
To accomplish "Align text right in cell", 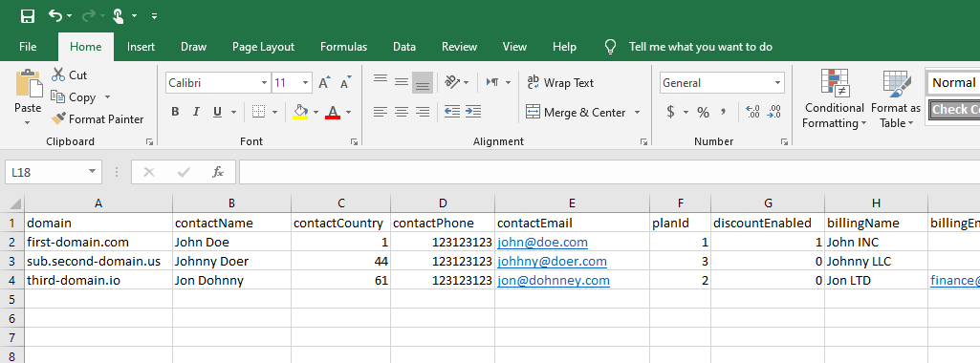I will 423,112.
